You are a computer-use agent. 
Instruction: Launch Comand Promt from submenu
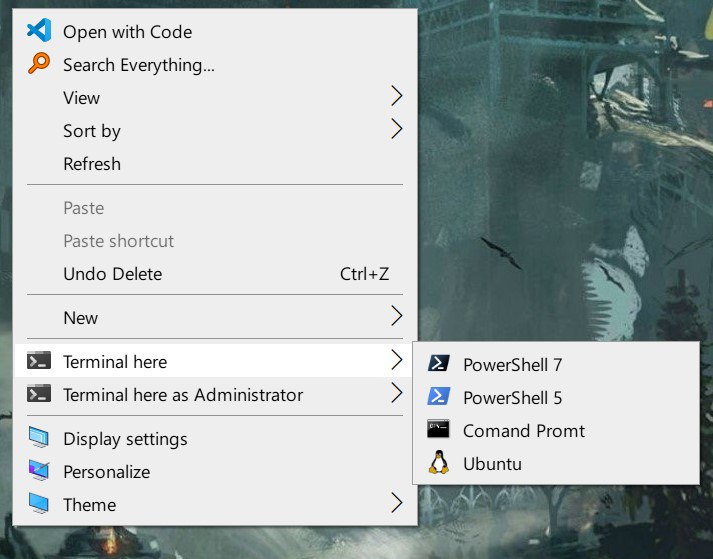pos(556,430)
